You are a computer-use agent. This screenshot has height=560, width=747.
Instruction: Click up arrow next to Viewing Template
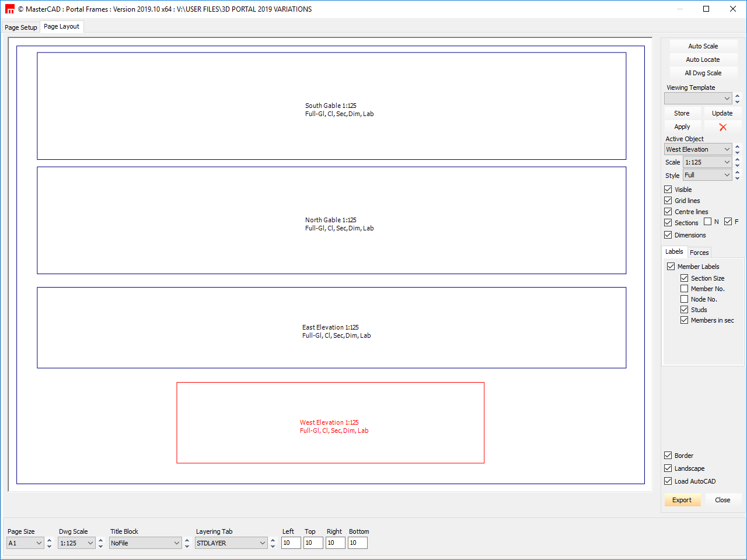click(x=737, y=96)
